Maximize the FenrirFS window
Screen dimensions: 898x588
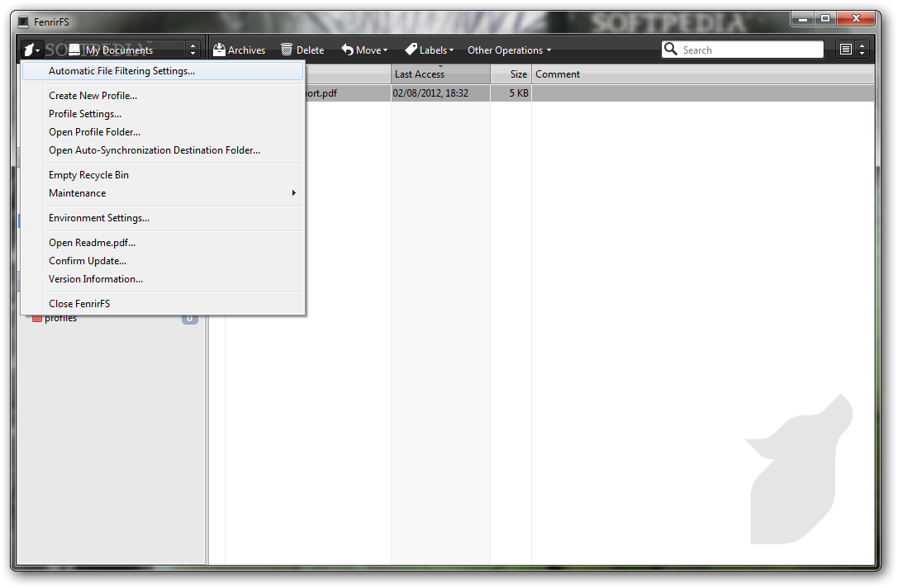point(825,19)
